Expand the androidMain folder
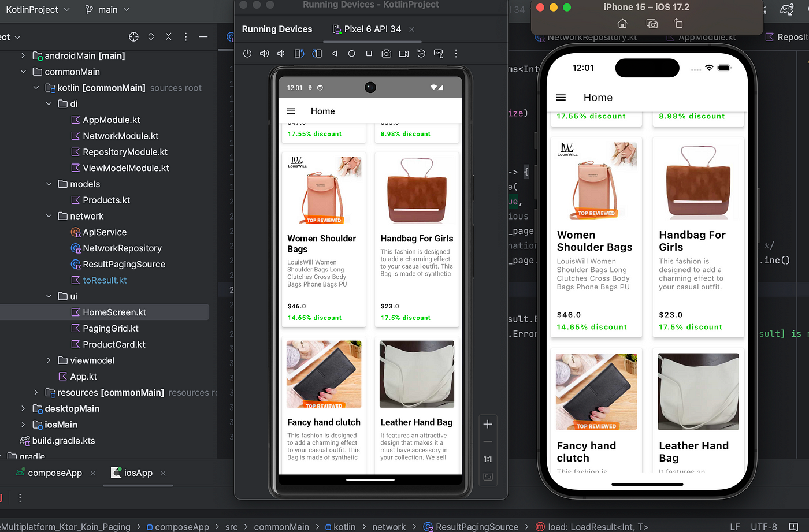 coord(23,56)
